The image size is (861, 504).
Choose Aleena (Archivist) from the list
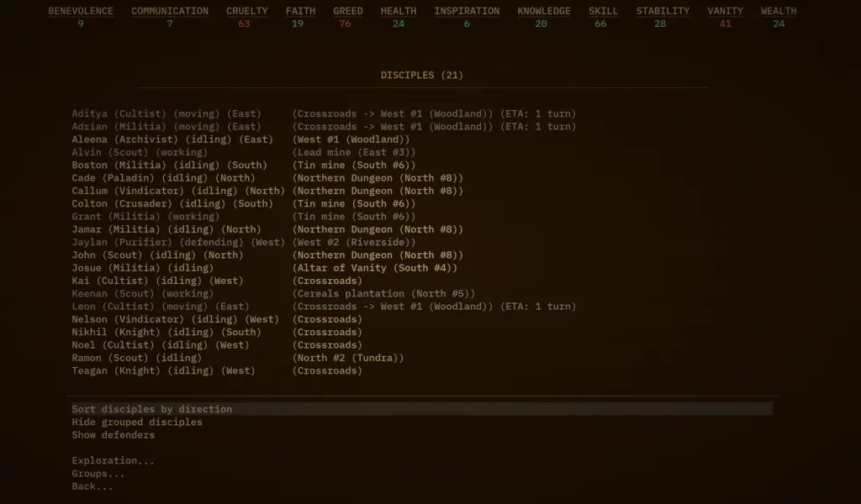pyautogui.click(x=240, y=139)
